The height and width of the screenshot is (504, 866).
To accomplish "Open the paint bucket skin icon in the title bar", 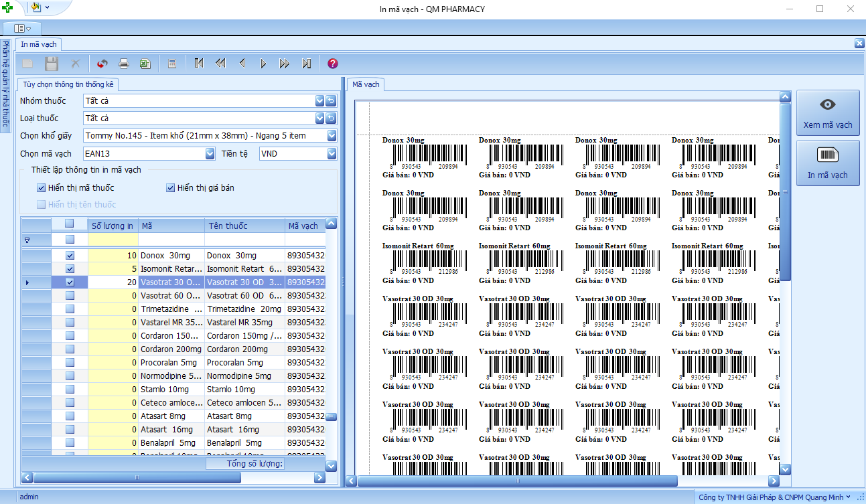I will coord(36,8).
